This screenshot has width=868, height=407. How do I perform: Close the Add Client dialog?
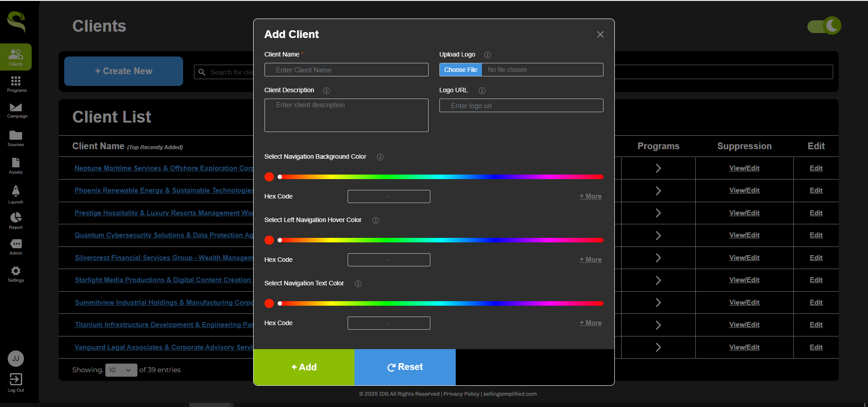[x=600, y=34]
